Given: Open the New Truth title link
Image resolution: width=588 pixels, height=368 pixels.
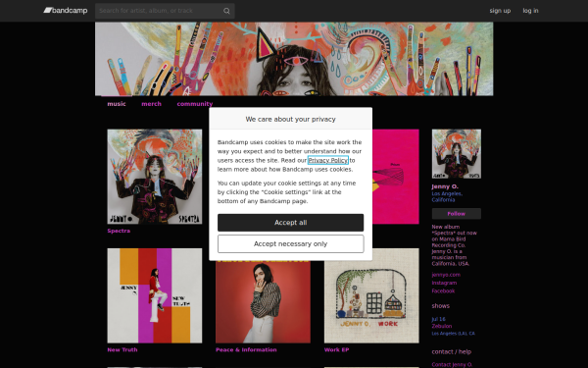Looking at the screenshot, I should 122,350.
